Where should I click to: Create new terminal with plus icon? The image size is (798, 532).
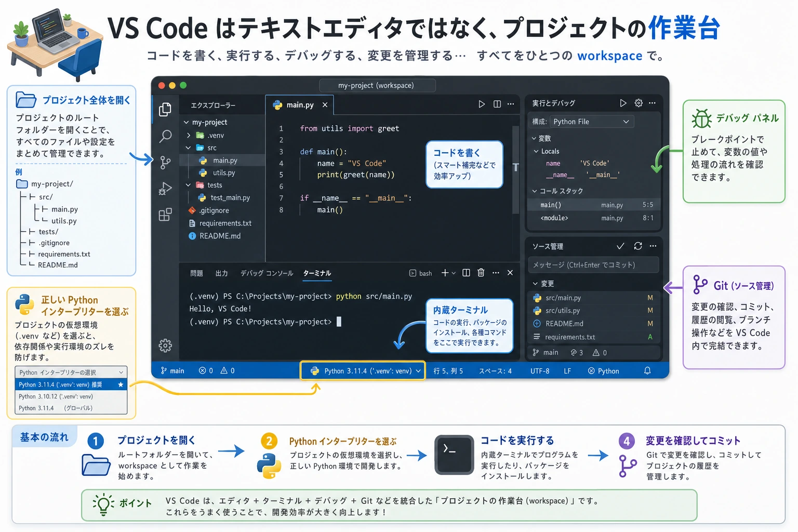point(445,273)
